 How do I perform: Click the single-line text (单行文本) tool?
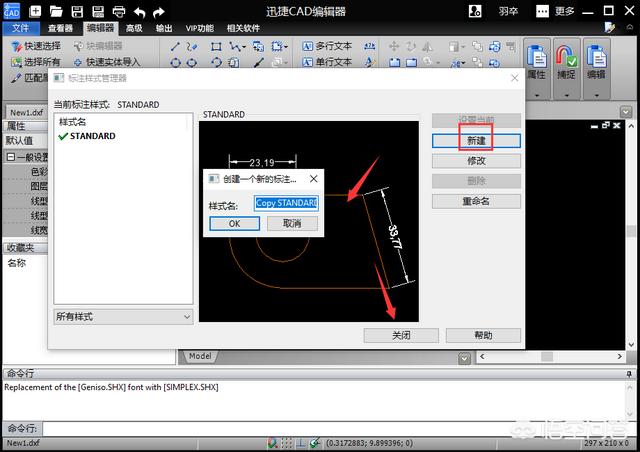[x=327, y=62]
